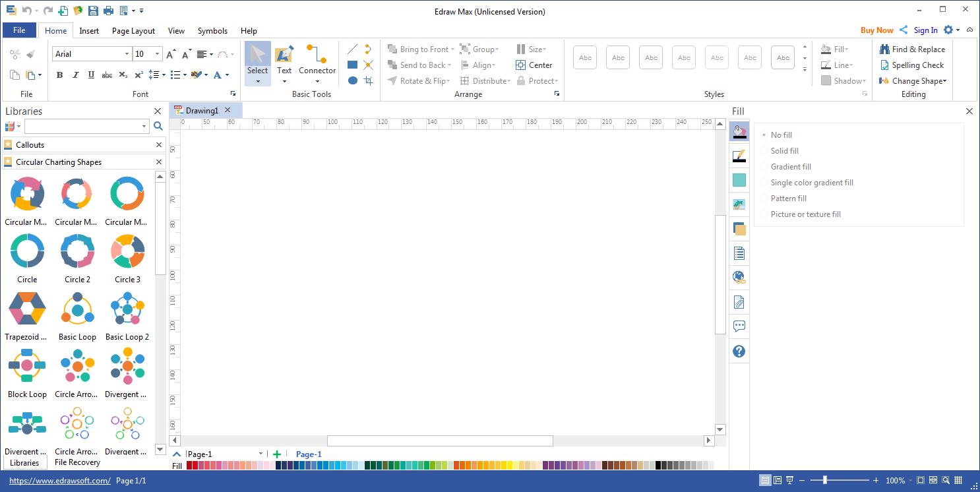
Task: Open the Layers side panel icon
Action: (739, 229)
